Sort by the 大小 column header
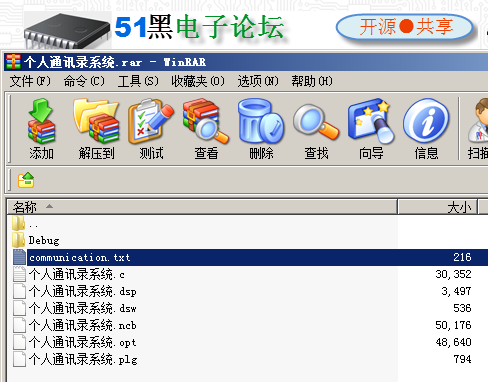Viewport: 488px width, 382px height. pyautogui.click(x=438, y=207)
